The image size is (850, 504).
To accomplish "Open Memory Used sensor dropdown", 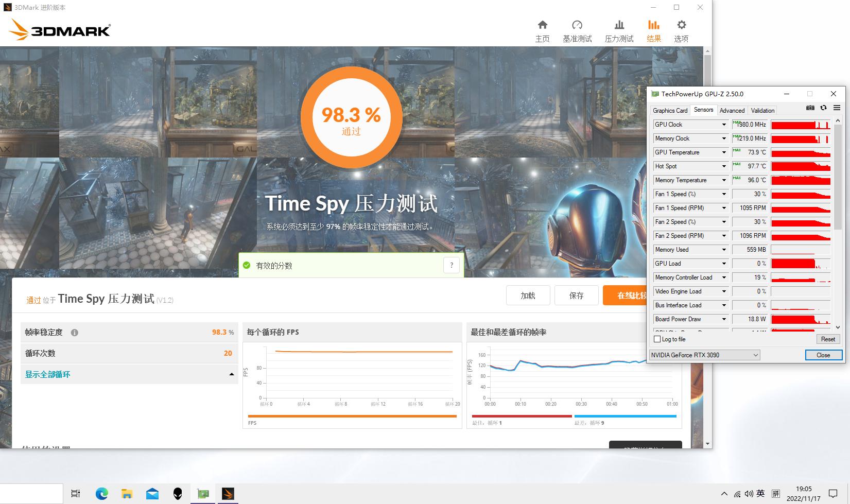I will click(724, 250).
